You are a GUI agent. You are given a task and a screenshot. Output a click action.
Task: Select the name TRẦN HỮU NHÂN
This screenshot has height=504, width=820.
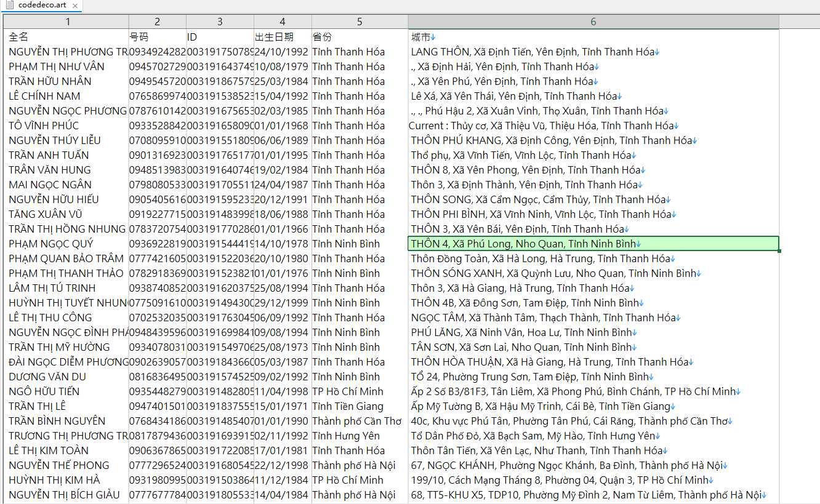50,81
